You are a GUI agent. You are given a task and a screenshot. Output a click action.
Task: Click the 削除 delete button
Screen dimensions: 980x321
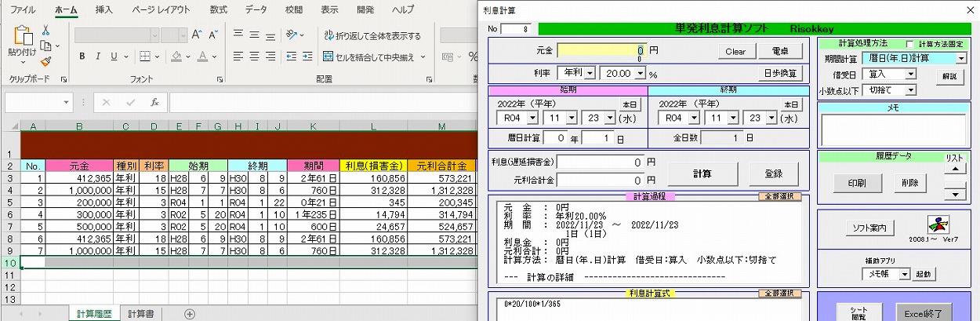tap(909, 183)
